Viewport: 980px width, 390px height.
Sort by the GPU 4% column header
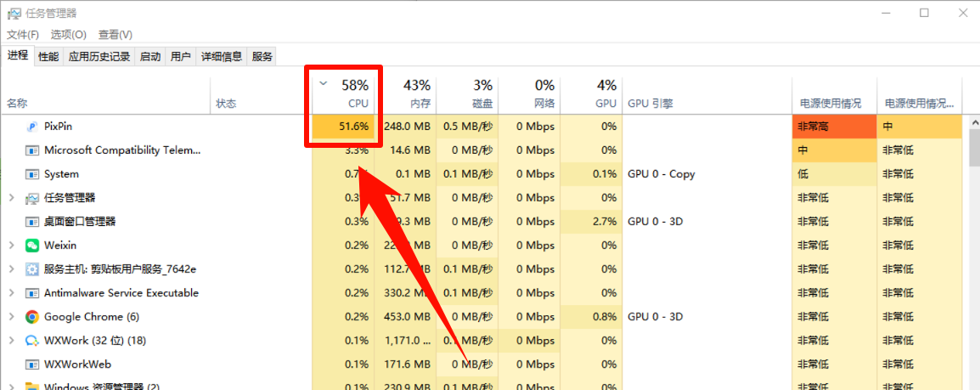[591, 96]
